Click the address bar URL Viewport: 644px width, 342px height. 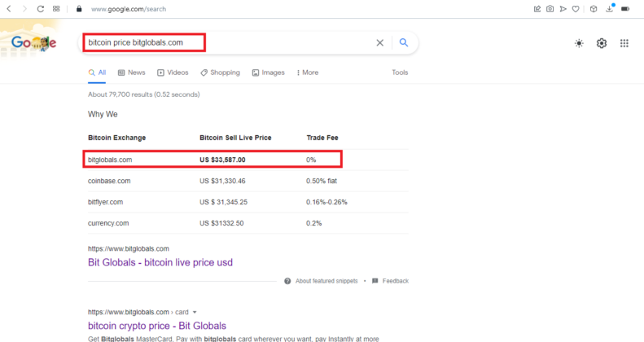129,9
